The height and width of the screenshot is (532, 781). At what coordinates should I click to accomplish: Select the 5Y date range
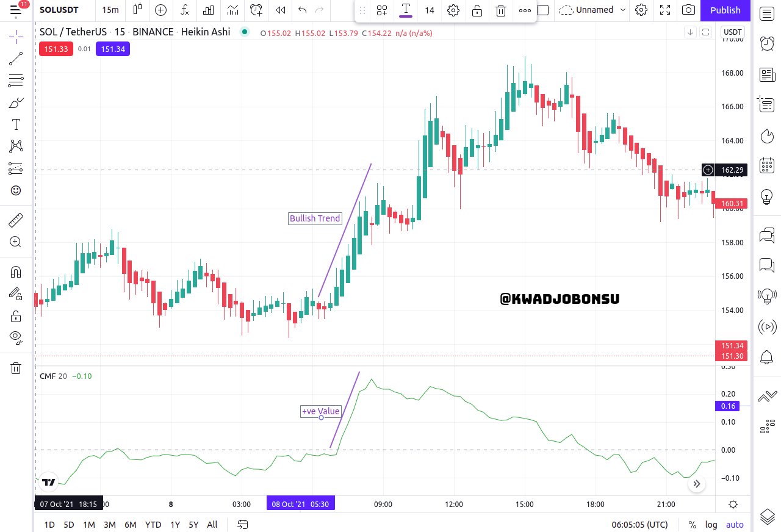(193, 525)
